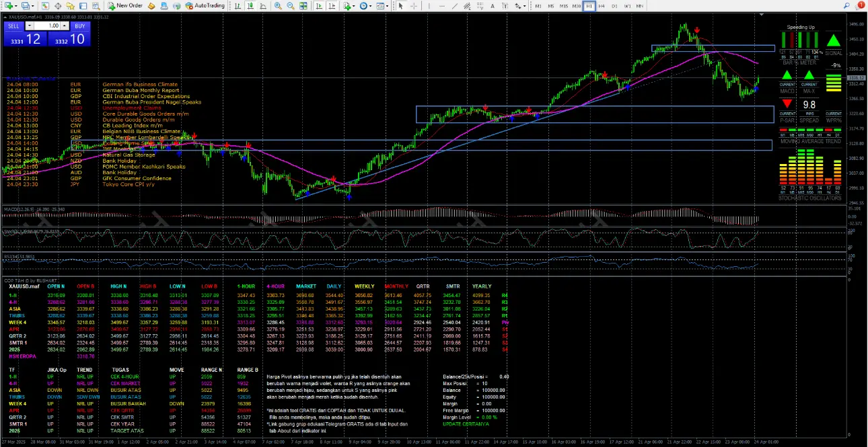The height and width of the screenshot is (447, 868).
Task: Zoom in on the chart
Action: (278, 5)
